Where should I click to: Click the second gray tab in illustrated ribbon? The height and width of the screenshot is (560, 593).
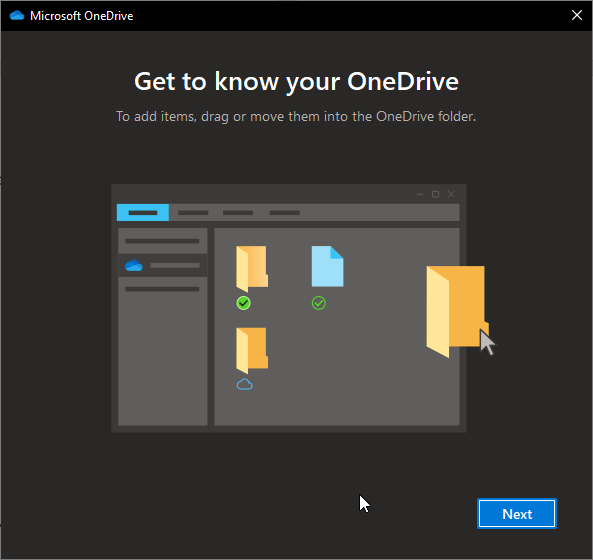point(193,213)
